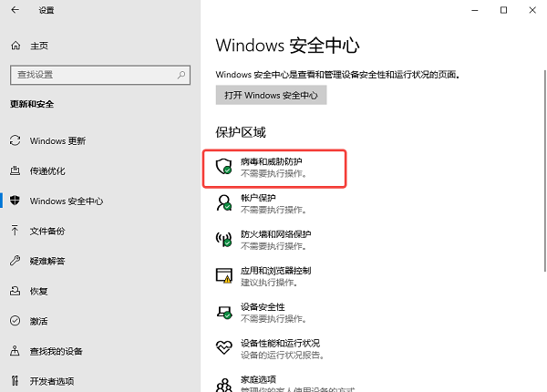Click the 更新和安全 section heading
This screenshot has height=392, width=547.
tap(32, 104)
